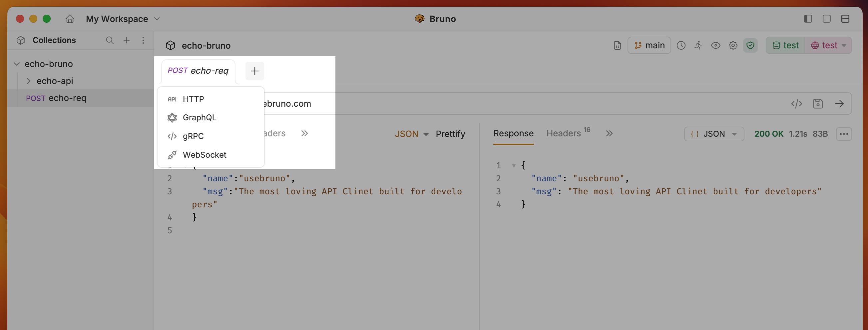Expand the echo-api folder
Screen dimensions: 868x330
29,81
